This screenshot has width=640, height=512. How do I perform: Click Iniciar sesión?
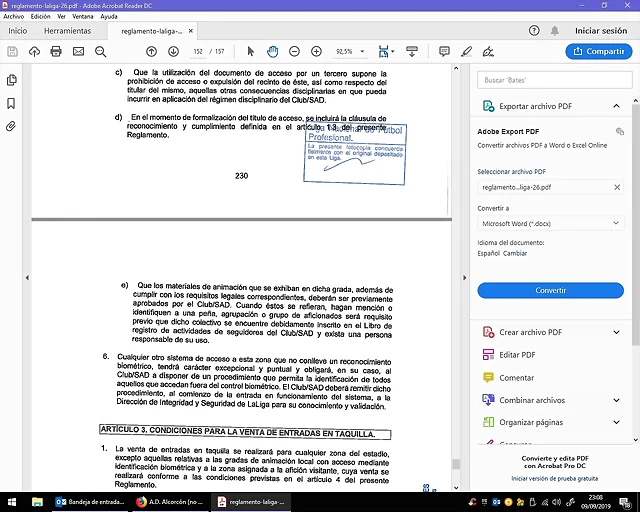point(601,31)
